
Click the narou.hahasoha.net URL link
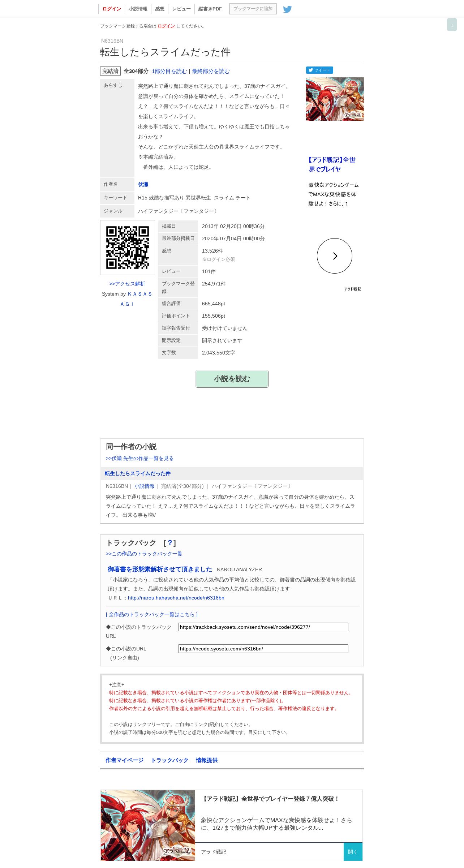pos(176,598)
